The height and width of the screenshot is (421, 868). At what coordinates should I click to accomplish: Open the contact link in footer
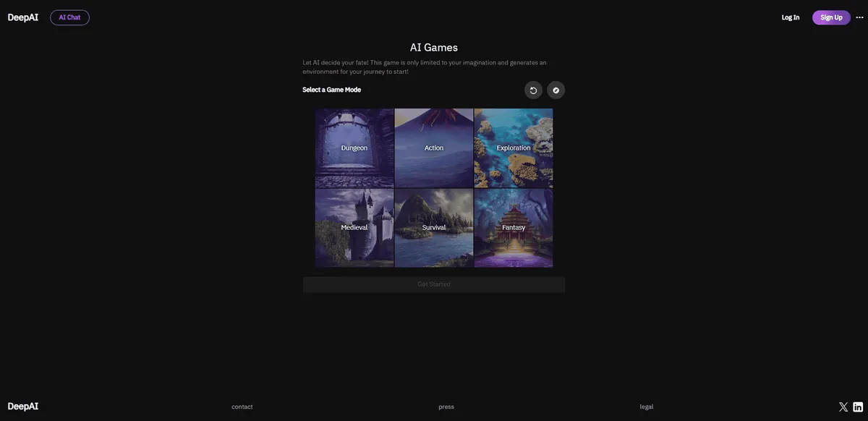point(242,407)
